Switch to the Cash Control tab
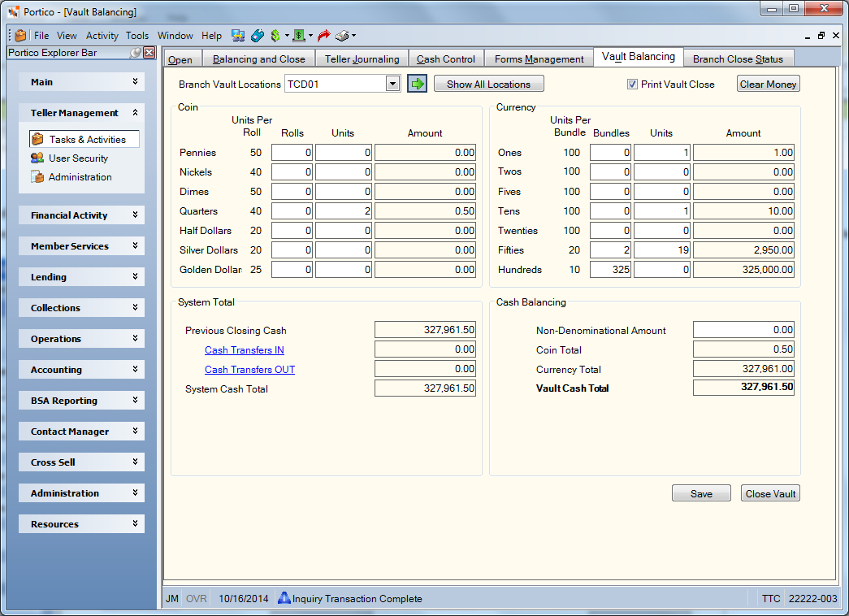The image size is (849, 616). (x=445, y=59)
